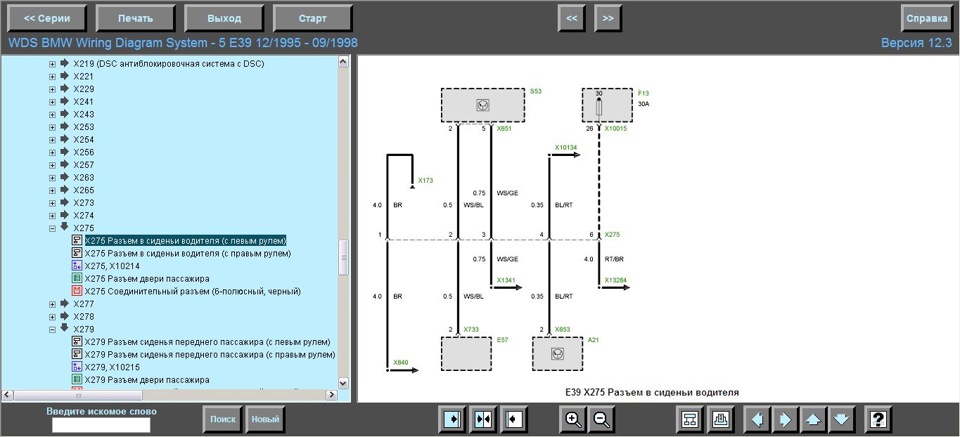The image size is (960, 437).
Task: Click connector label X13284 in diagram
Action: [615, 280]
